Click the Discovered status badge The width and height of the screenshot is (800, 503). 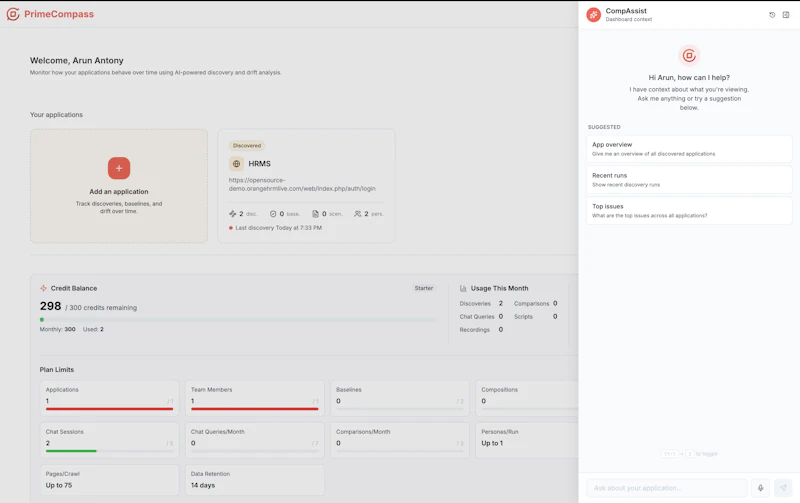pos(246,146)
